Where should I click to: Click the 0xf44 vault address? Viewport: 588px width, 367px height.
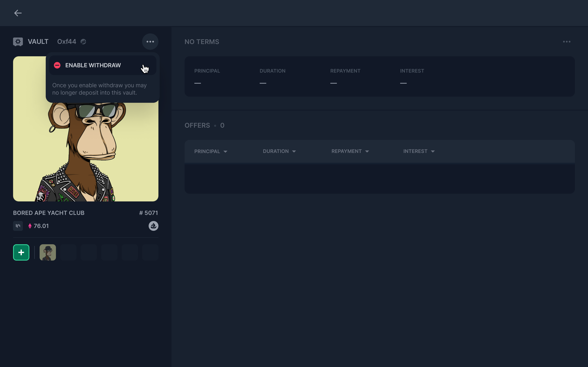point(67,42)
